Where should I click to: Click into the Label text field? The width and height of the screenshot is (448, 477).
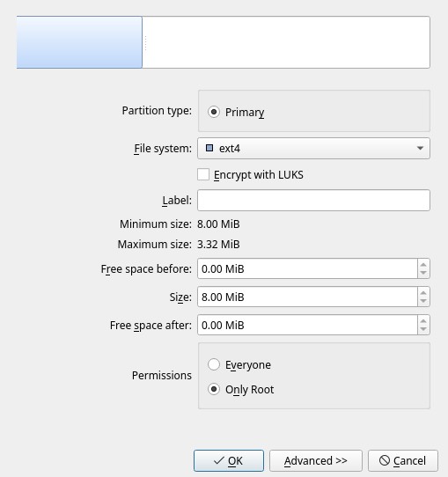(x=313, y=200)
